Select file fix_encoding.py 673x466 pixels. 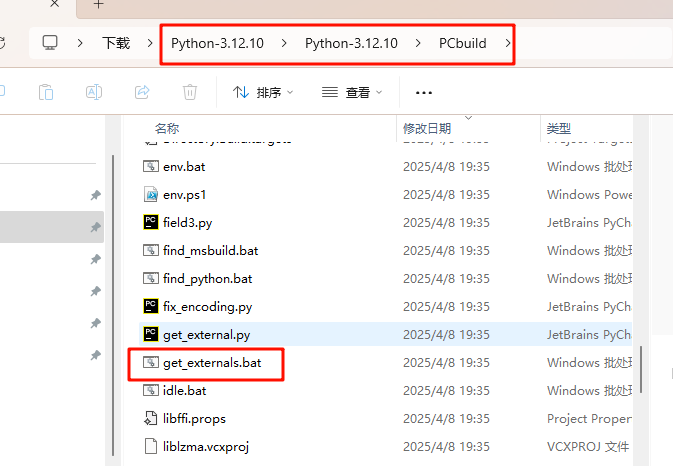pos(385,307)
